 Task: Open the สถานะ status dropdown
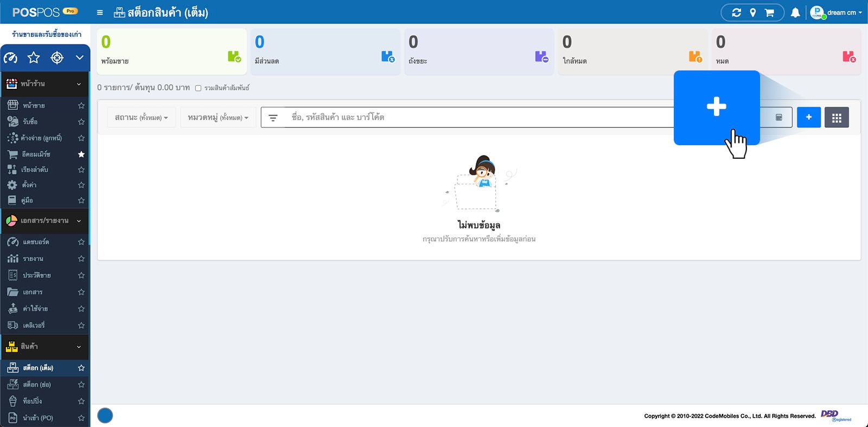tap(141, 118)
